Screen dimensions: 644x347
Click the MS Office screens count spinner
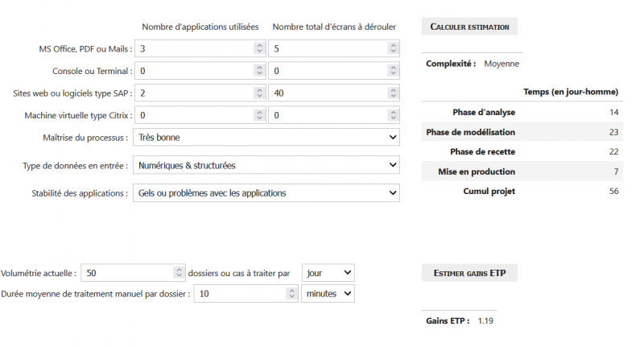[x=394, y=49]
